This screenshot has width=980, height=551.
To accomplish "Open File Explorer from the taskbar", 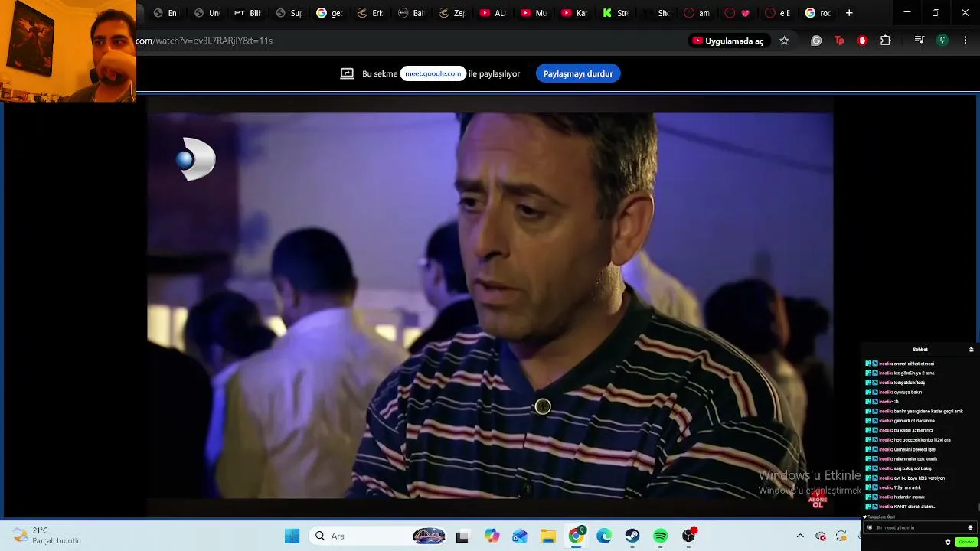I will [x=548, y=536].
